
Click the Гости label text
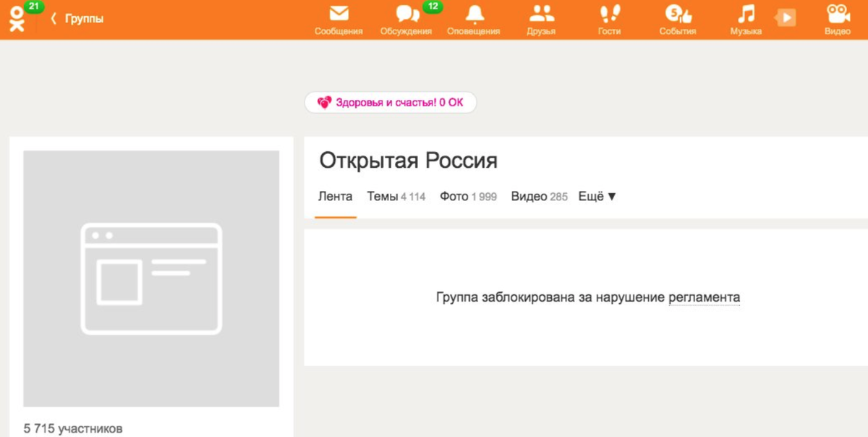pyautogui.click(x=610, y=31)
